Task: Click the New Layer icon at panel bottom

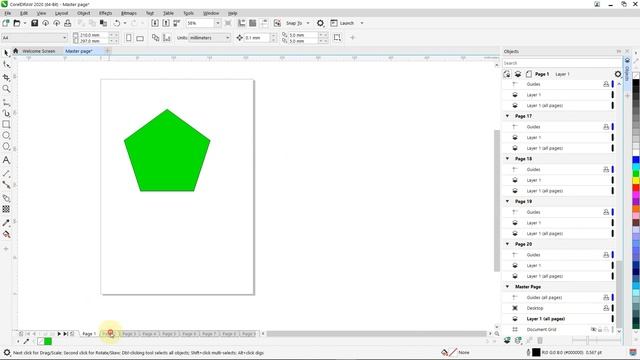Action: 507,340
